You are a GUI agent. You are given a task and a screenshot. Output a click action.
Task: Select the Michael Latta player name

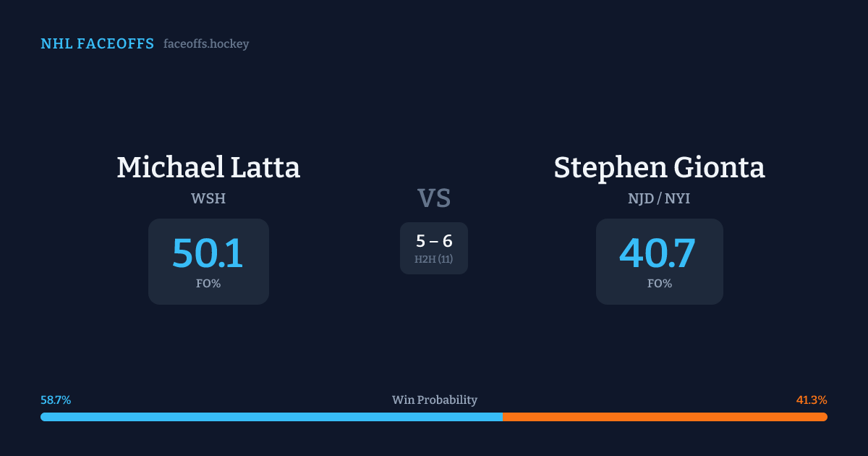(208, 167)
